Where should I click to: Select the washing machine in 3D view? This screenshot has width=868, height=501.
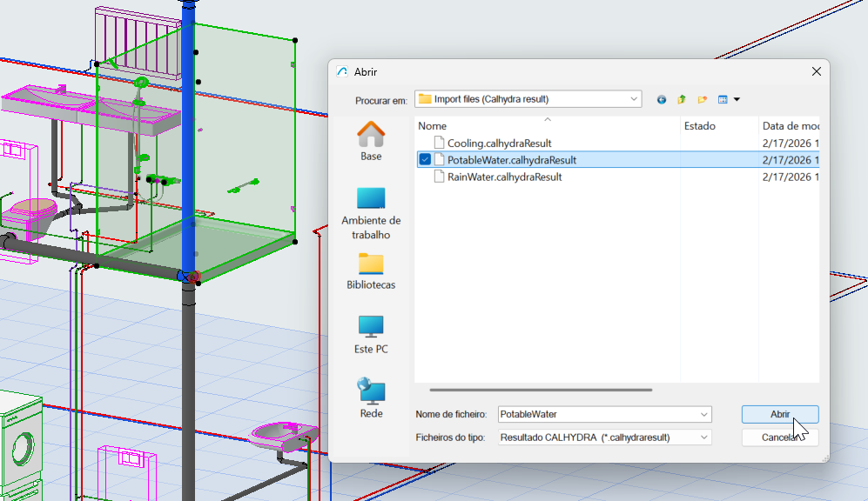coord(21,445)
